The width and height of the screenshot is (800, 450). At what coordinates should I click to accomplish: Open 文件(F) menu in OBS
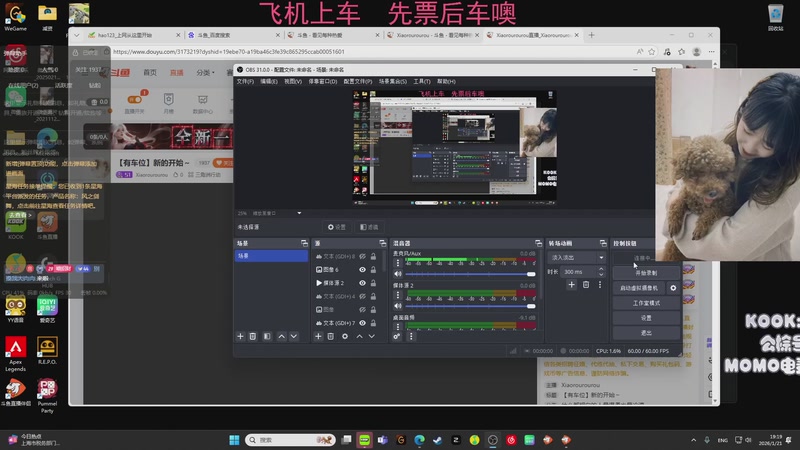click(x=245, y=82)
